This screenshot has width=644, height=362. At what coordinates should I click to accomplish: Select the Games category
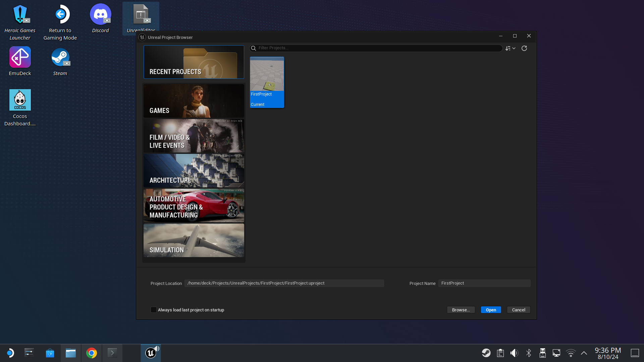coord(194,101)
